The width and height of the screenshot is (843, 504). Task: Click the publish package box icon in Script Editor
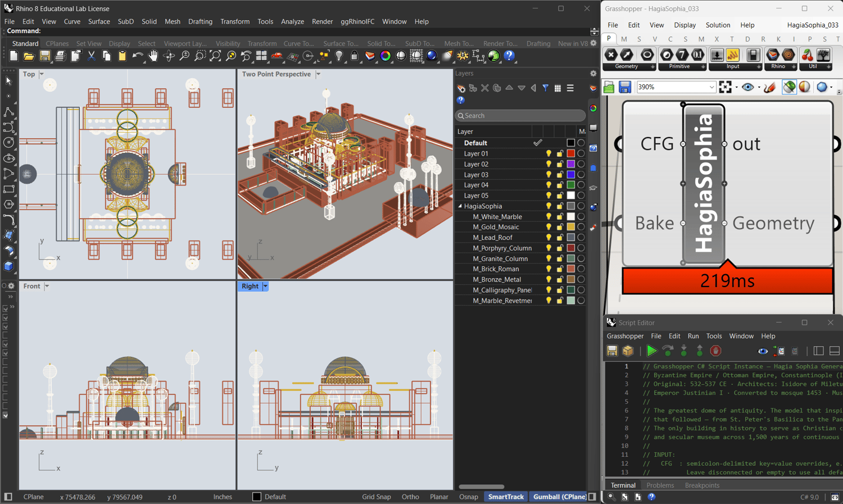click(628, 351)
